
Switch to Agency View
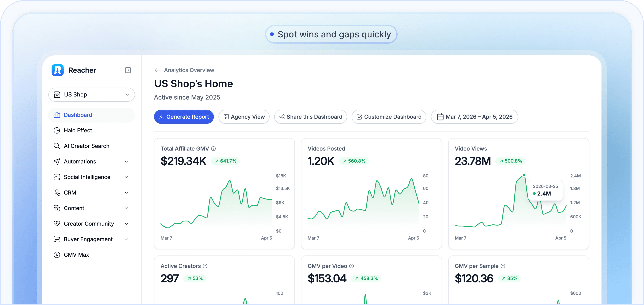coord(244,117)
